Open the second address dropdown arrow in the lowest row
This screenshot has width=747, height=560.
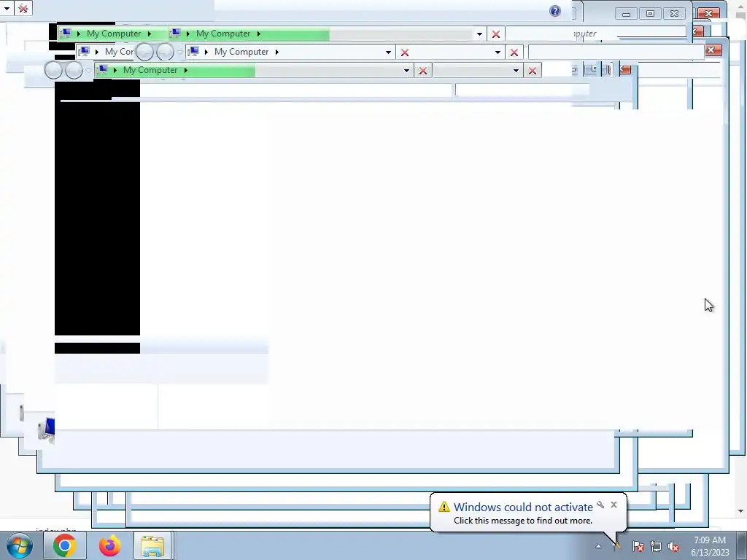516,71
